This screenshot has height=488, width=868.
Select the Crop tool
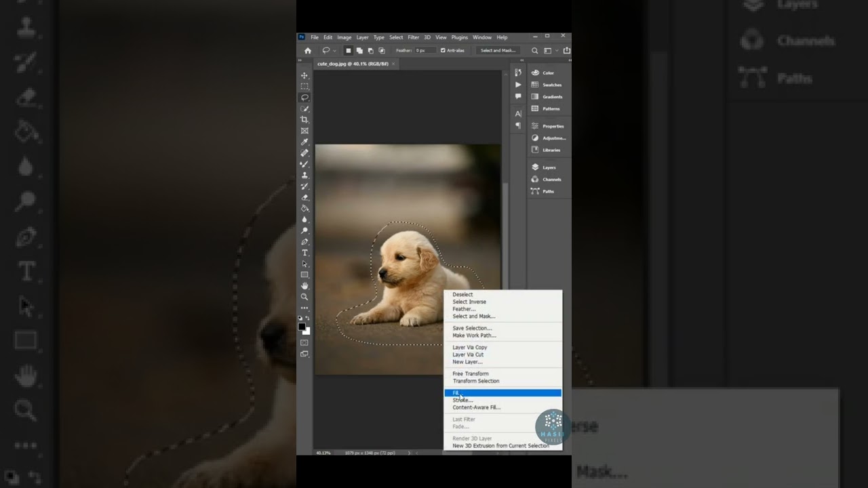coord(304,119)
